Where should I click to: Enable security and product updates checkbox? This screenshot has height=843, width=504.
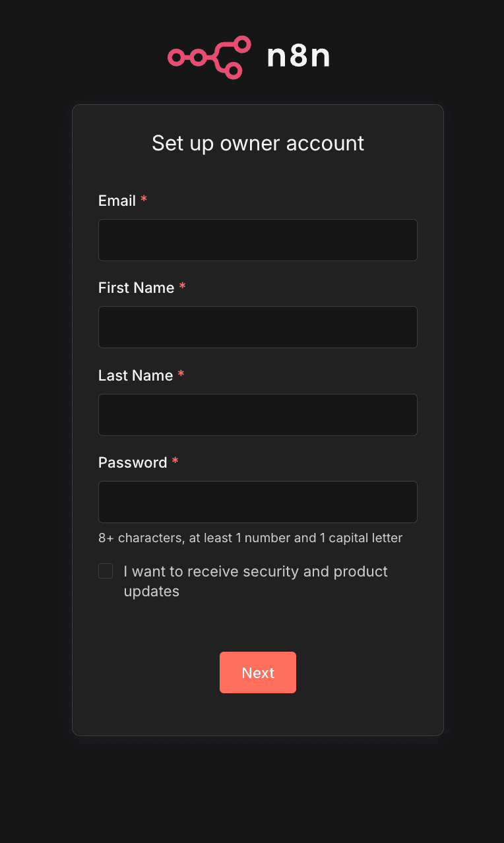(x=106, y=571)
